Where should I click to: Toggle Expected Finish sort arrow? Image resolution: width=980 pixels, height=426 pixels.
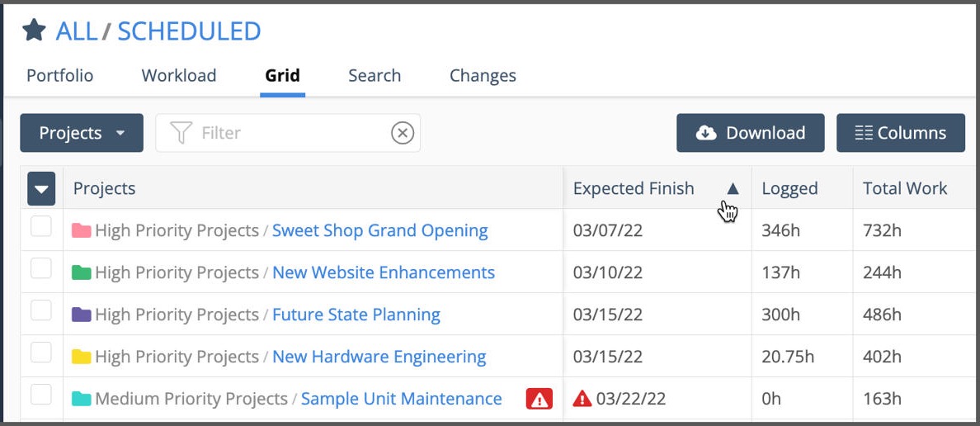pos(733,188)
